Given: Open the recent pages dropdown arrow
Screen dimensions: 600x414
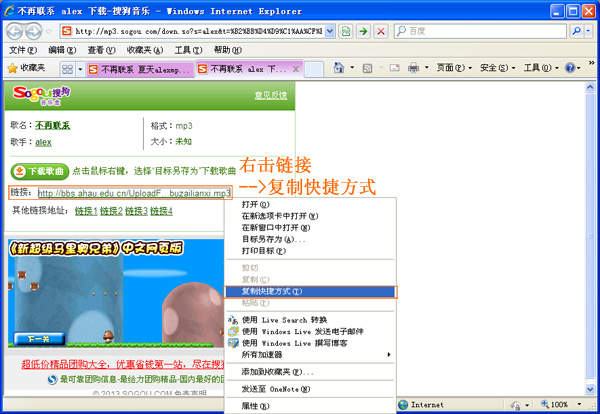Looking at the screenshot, I should [x=48, y=32].
